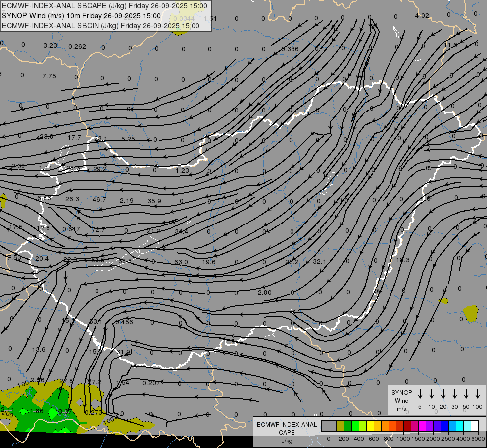Click the map value 34.4
This screenshot has height=448, width=487.
coord(181,231)
